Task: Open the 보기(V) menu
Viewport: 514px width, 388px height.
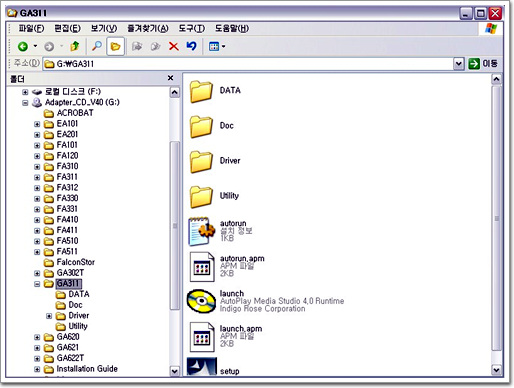Action: (104, 29)
